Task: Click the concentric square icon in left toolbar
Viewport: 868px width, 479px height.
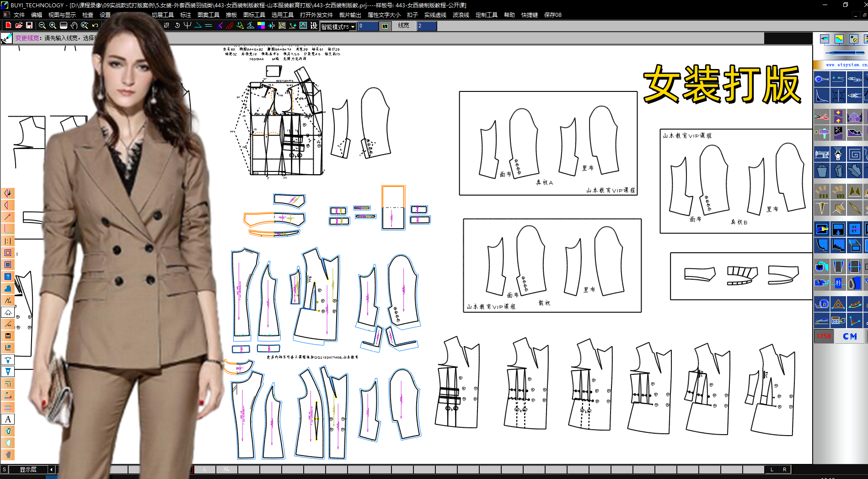Action: point(8,253)
